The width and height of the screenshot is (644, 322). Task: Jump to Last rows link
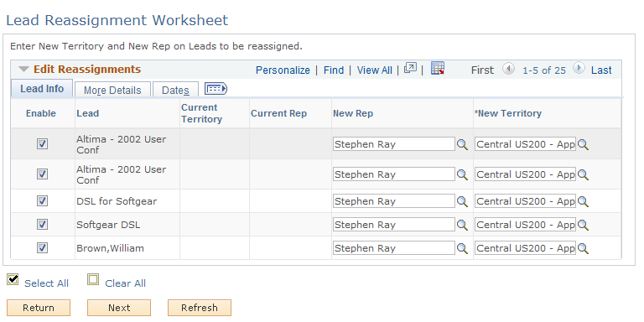[601, 70]
